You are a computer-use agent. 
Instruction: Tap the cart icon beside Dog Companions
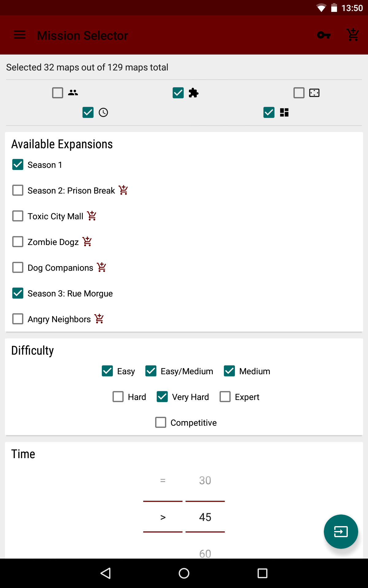coord(102,267)
